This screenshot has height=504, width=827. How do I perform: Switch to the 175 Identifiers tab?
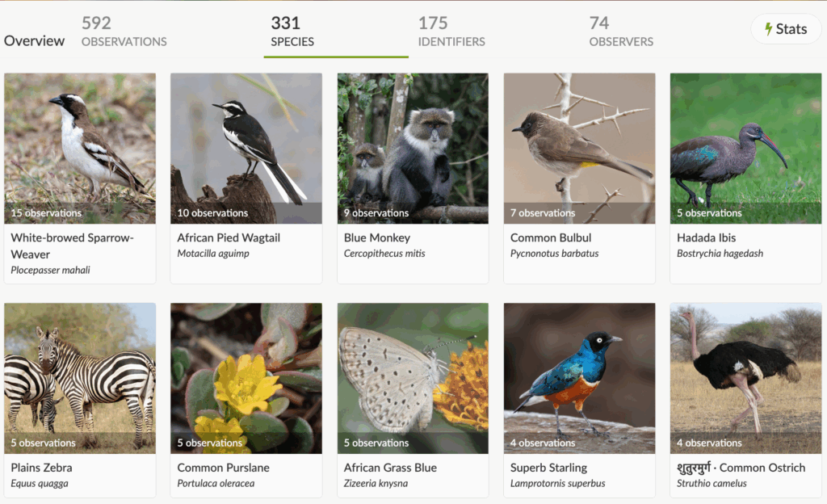click(x=451, y=29)
